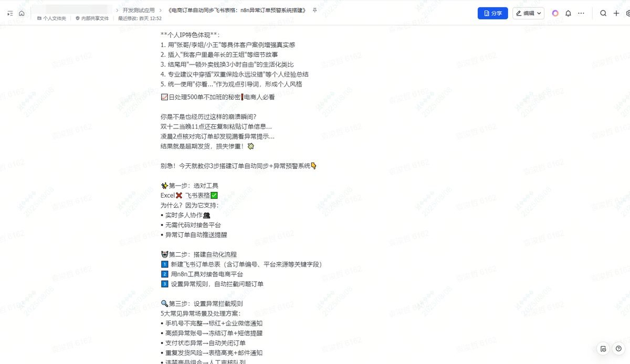Open 个人文件夹 location link

coord(51,18)
